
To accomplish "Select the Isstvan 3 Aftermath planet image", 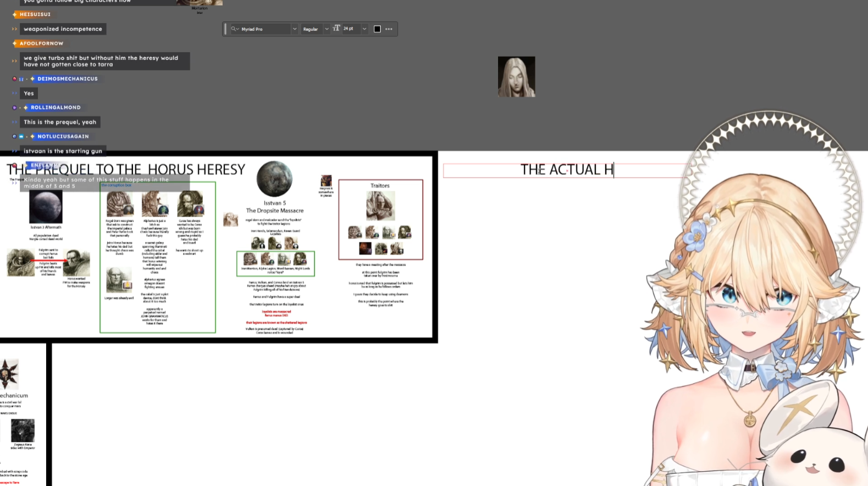I will tap(46, 207).
